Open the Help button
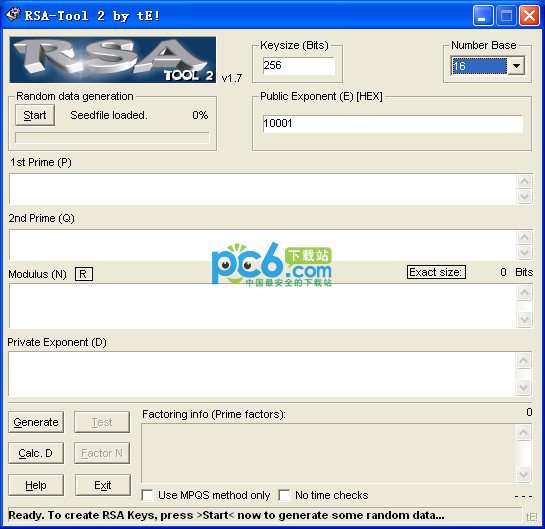The image size is (545, 529). click(36, 485)
